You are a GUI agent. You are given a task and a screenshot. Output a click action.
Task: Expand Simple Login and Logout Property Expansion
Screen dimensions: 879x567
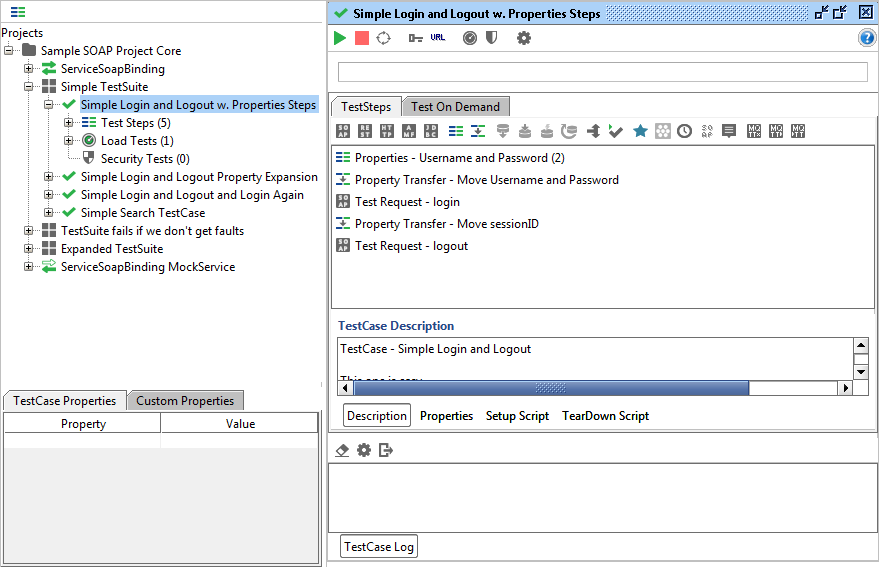tap(49, 177)
